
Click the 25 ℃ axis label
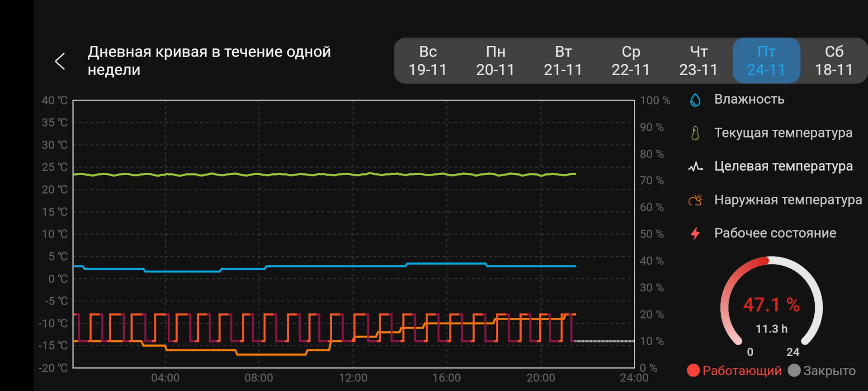[x=55, y=167]
